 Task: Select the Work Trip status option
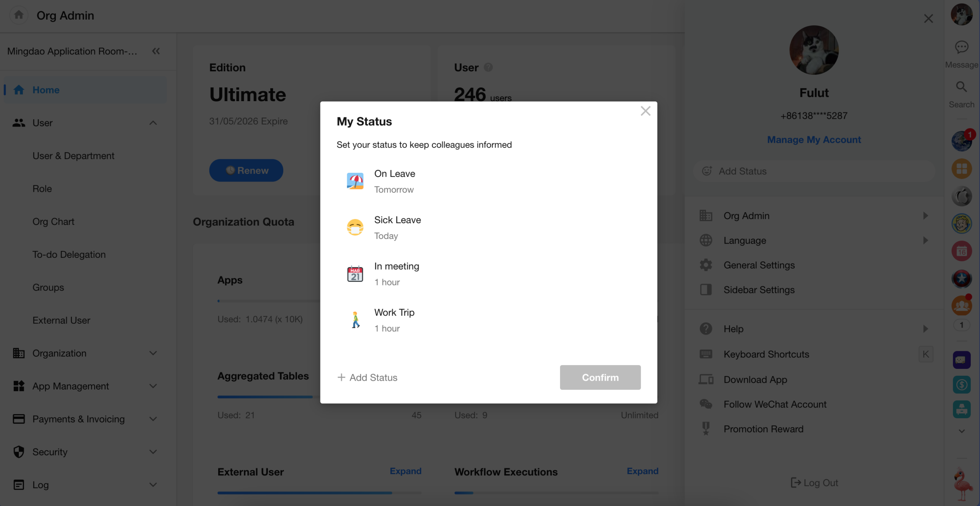pos(394,313)
